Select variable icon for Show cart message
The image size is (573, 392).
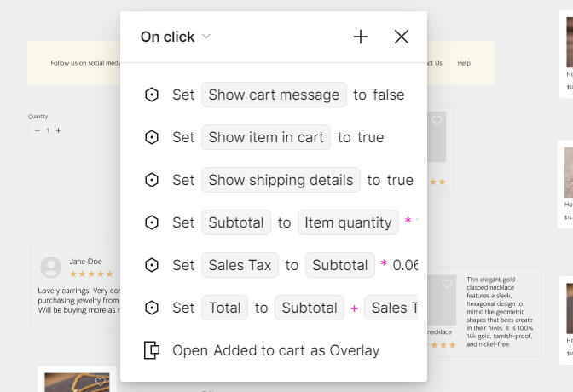151,95
